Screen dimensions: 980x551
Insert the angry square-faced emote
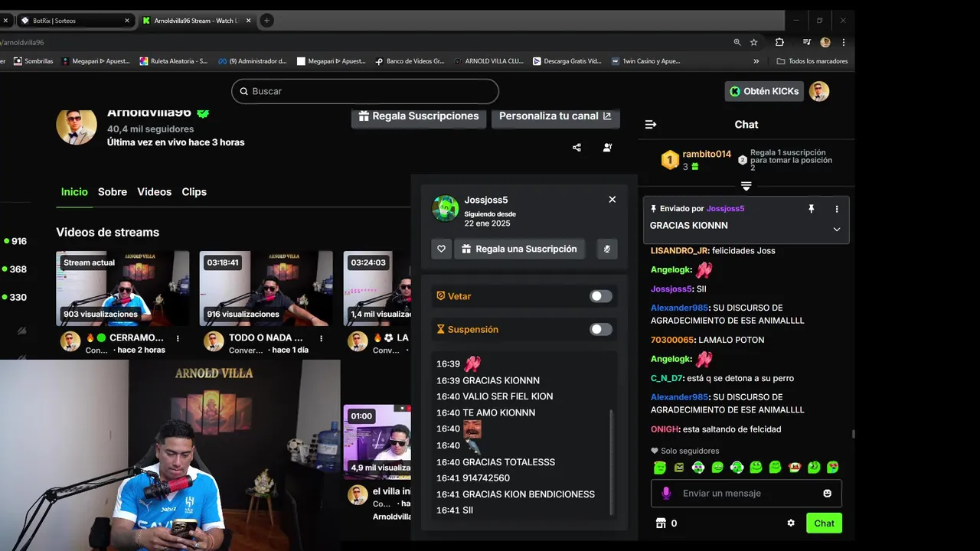coord(679,467)
